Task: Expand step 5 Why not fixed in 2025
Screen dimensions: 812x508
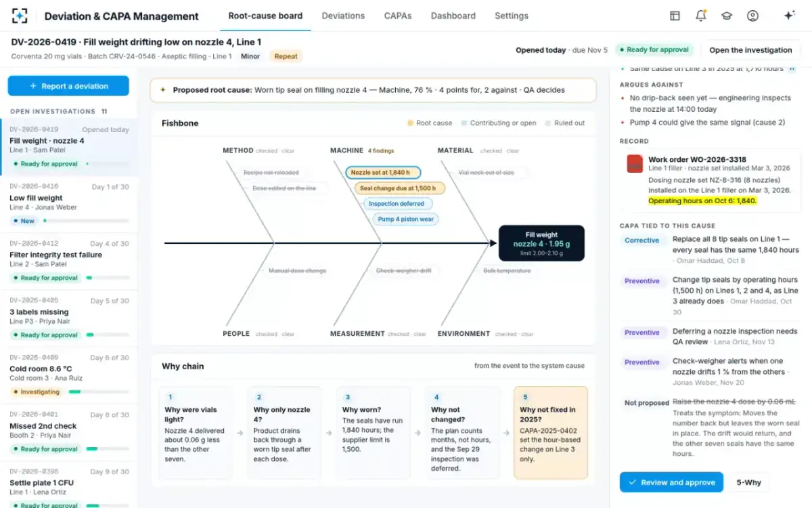Action: tap(551, 433)
